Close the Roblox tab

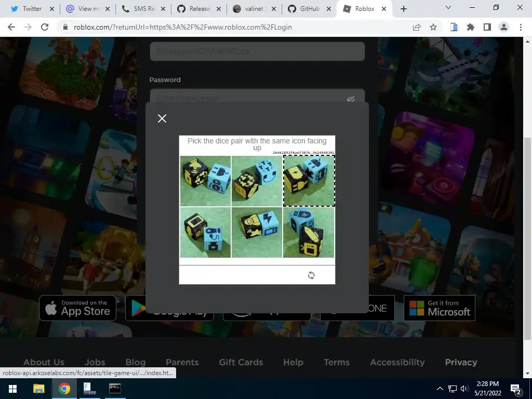pos(384,9)
